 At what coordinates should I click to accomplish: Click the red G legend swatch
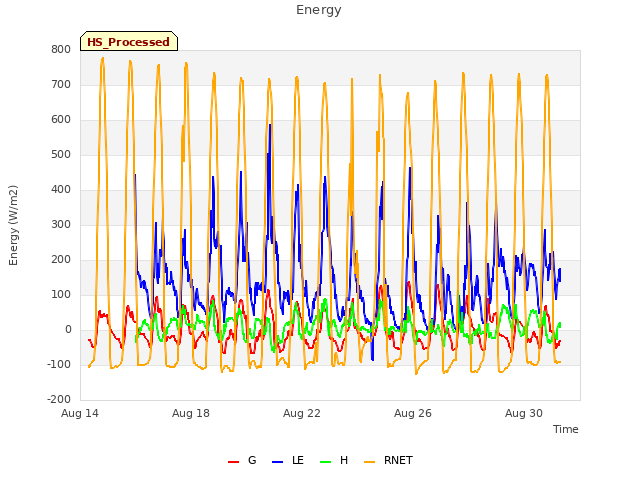point(233,462)
